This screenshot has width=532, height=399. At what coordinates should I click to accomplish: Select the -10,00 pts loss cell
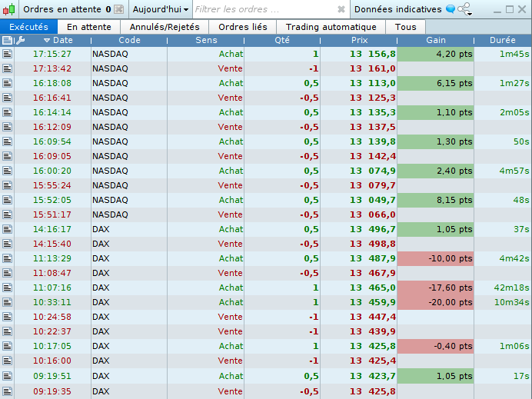(435, 258)
